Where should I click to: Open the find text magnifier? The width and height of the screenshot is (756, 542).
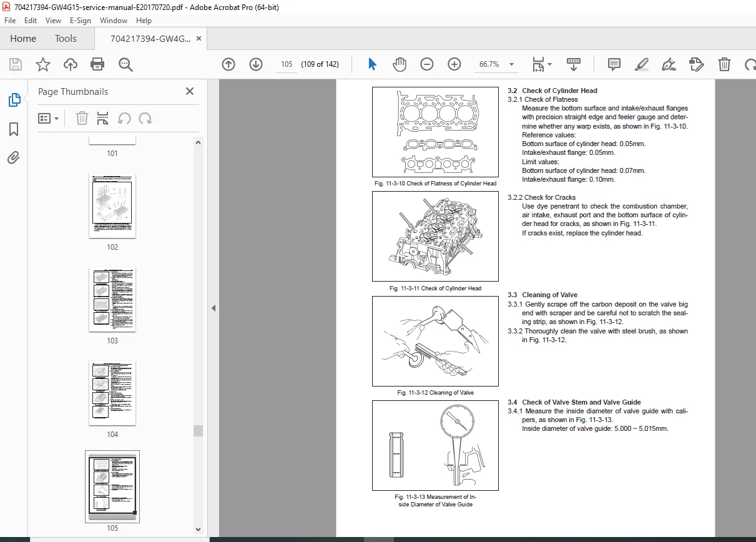click(x=125, y=64)
